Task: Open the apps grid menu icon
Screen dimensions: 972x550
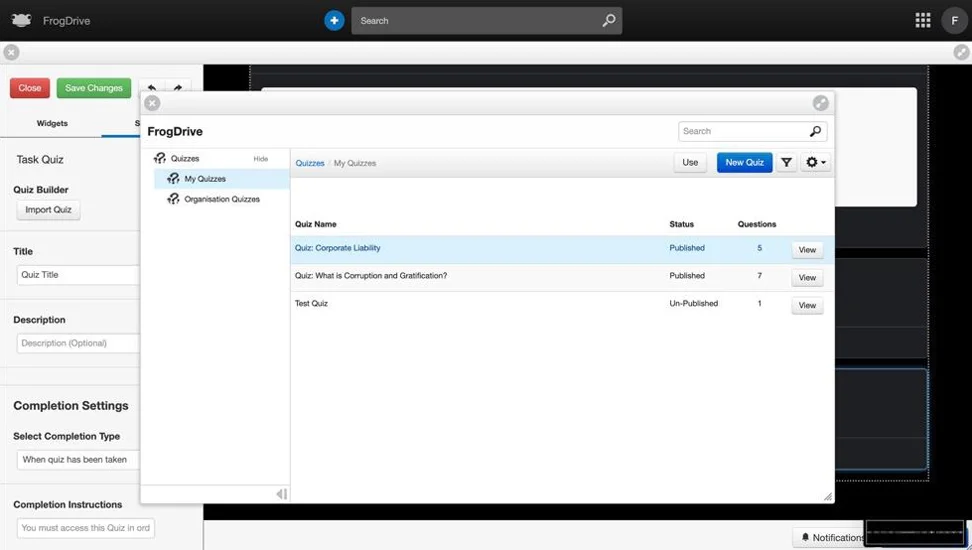Action: pos(922,20)
